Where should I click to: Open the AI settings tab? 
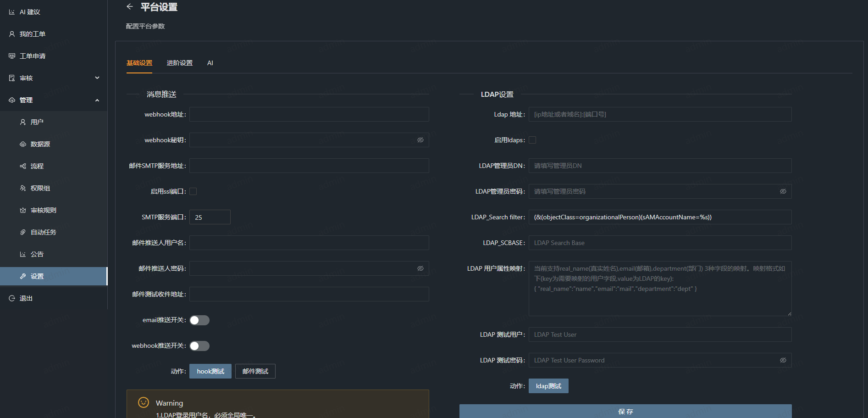tap(210, 63)
